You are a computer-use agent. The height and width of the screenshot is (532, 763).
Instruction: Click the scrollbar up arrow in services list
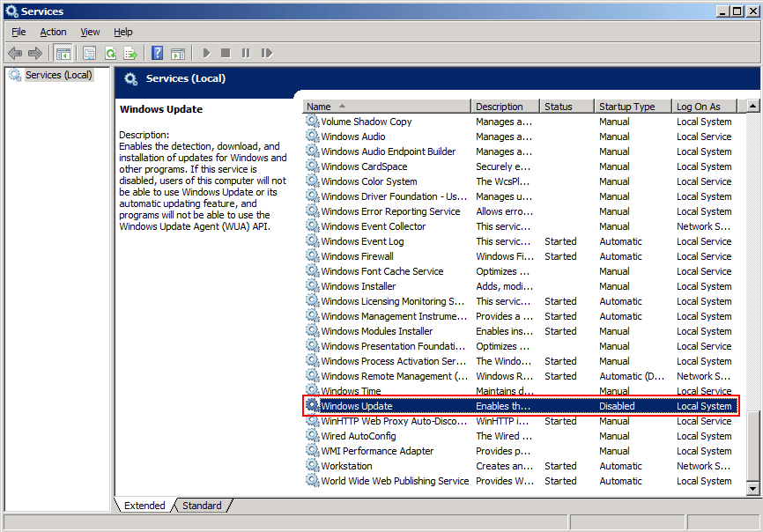(x=752, y=106)
